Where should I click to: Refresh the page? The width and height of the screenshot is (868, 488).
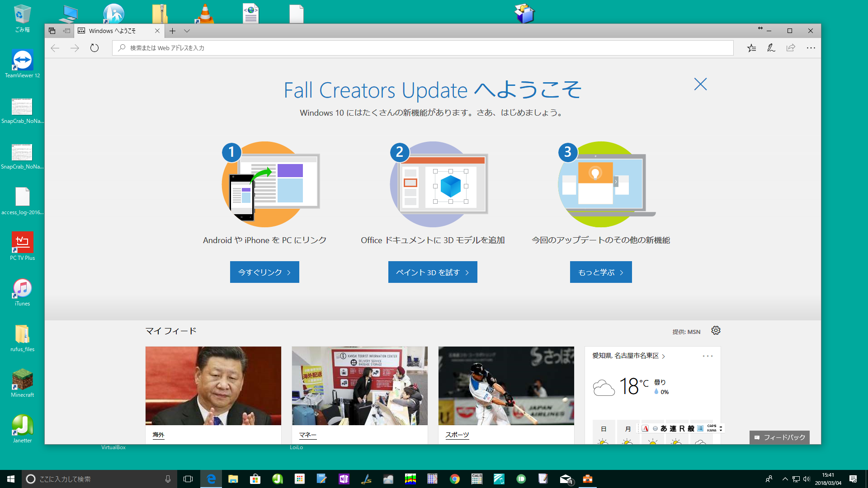94,48
